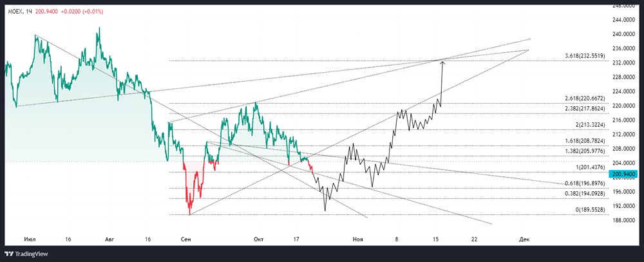
Task: Select the 228.0000 price axis label
Action: (x=625, y=77)
